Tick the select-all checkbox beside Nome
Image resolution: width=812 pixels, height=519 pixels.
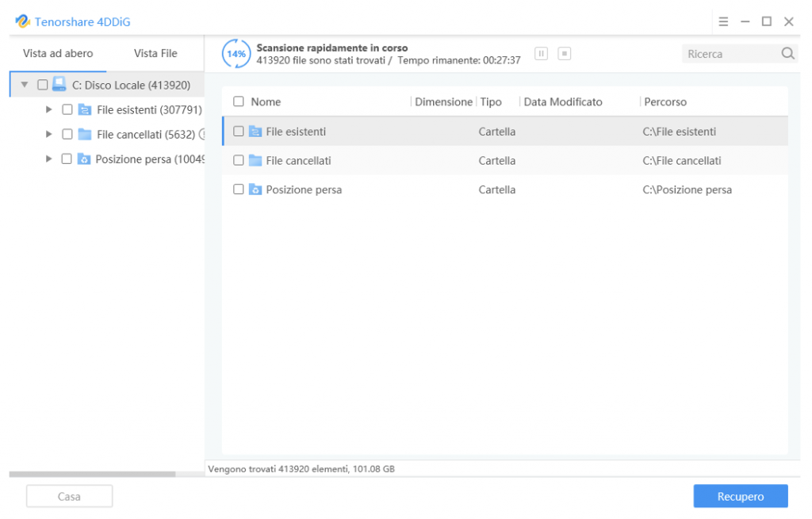[237, 101]
